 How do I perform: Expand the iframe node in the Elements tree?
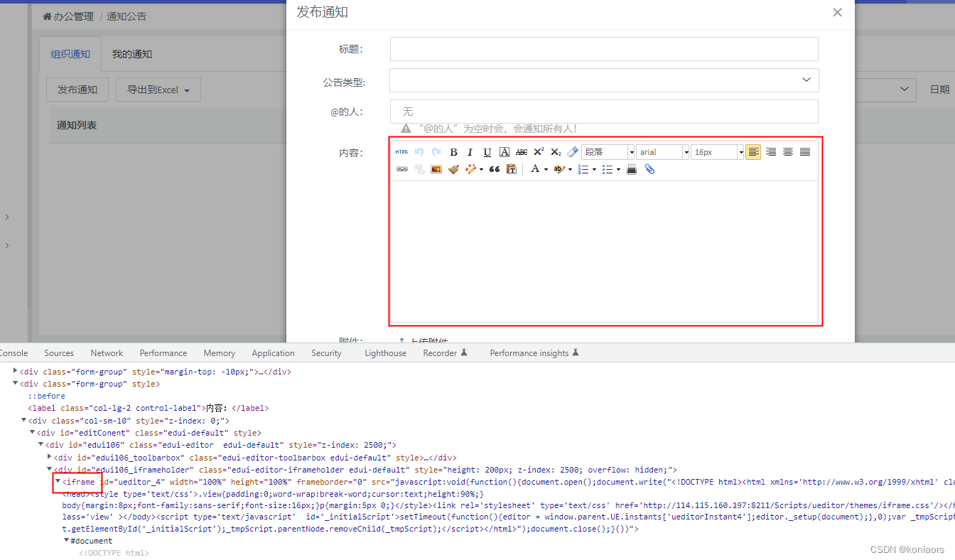point(58,482)
